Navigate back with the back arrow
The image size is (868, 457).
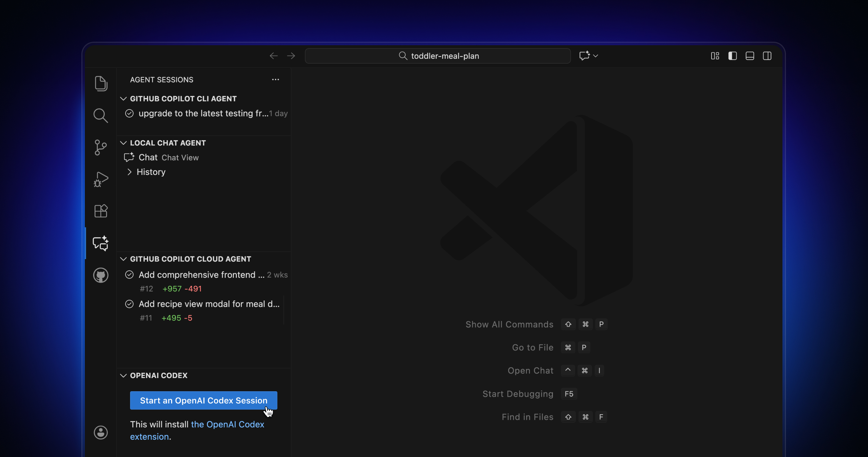pos(274,56)
